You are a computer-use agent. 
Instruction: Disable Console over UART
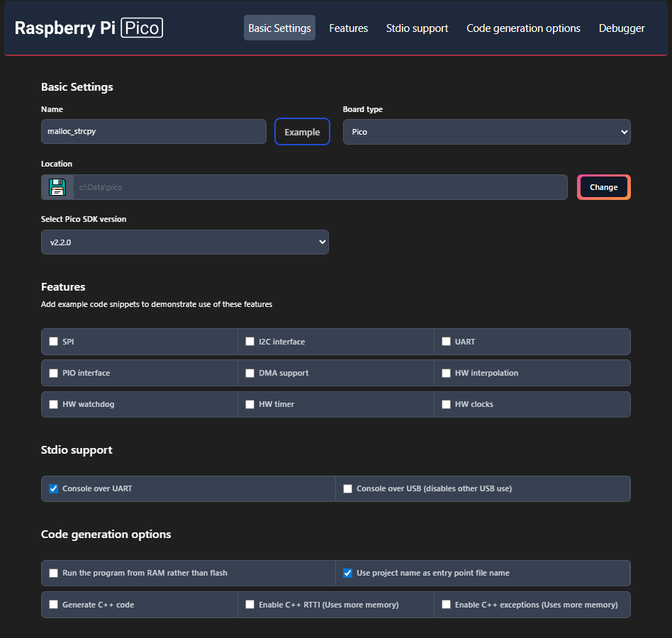click(54, 488)
